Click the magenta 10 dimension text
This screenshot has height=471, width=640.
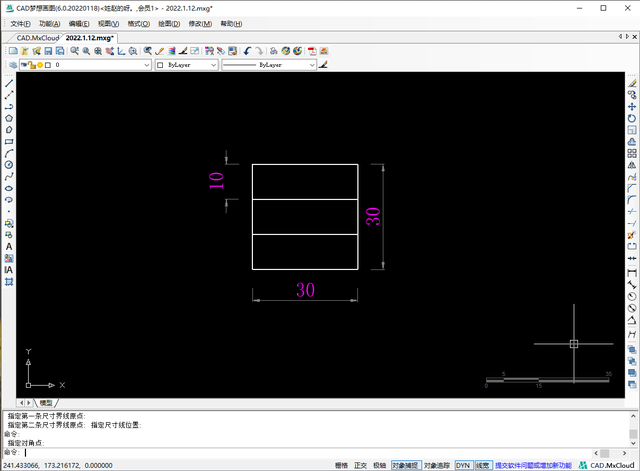(216, 180)
